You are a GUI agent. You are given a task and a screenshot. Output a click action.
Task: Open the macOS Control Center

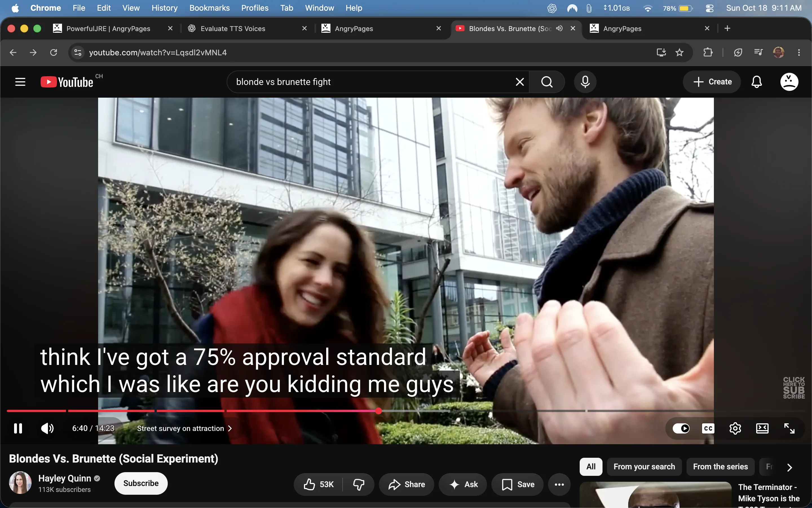(x=709, y=8)
